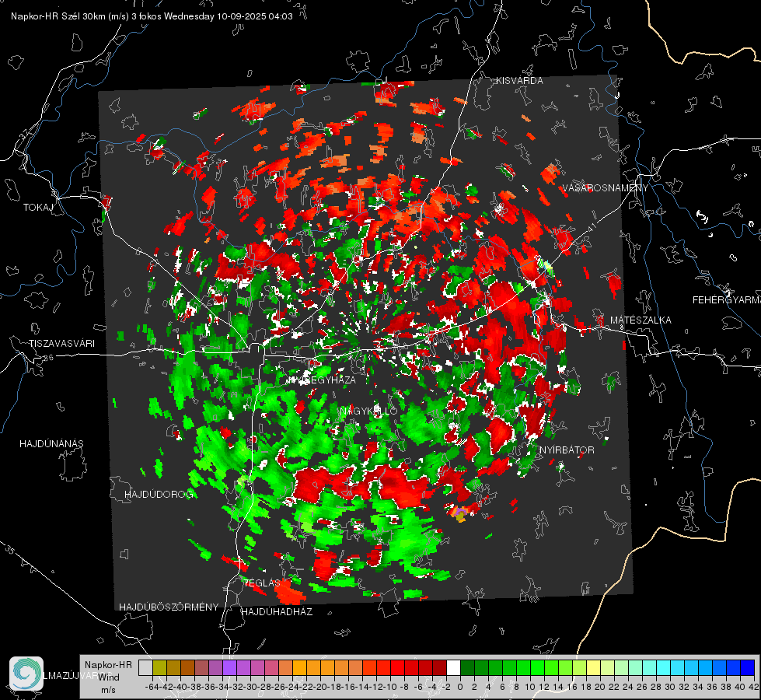761x700 pixels.
Task: Select the NAGYKÁLLÓ label inside the radar area
Action: point(368,411)
